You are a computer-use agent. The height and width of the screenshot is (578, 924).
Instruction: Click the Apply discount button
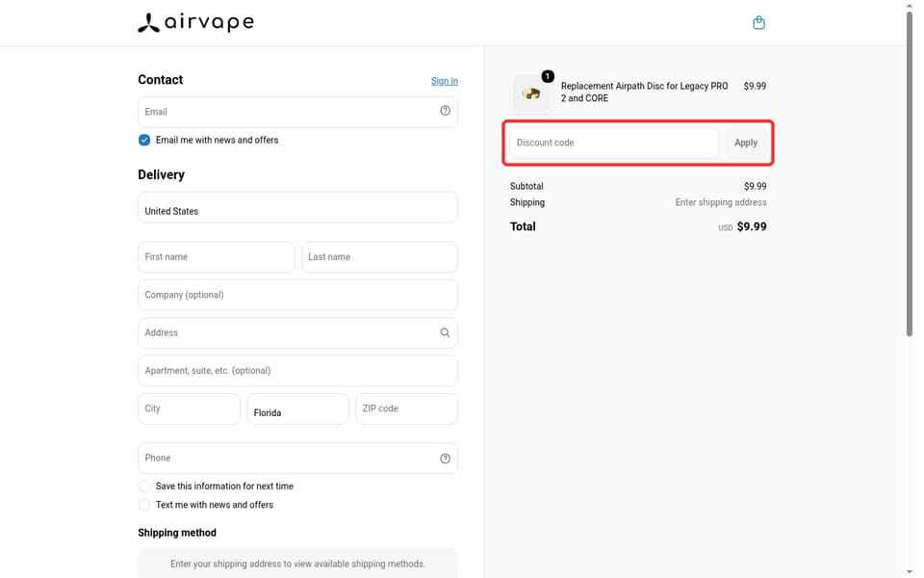(x=745, y=143)
